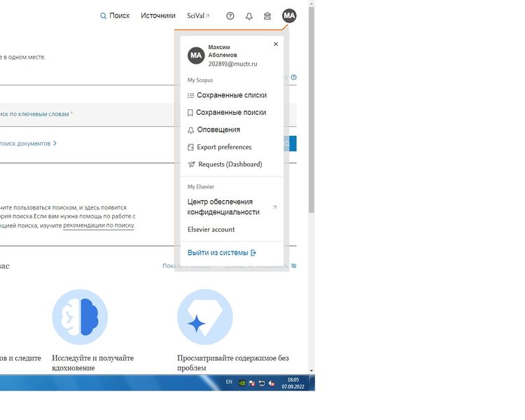Click the crossed-eye hide icon

(293, 266)
